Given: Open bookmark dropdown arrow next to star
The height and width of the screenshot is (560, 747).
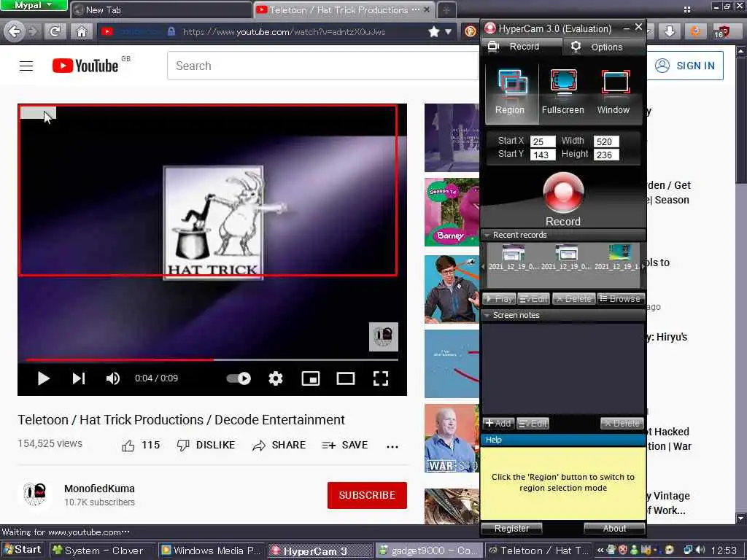Looking at the screenshot, I should pyautogui.click(x=449, y=32).
